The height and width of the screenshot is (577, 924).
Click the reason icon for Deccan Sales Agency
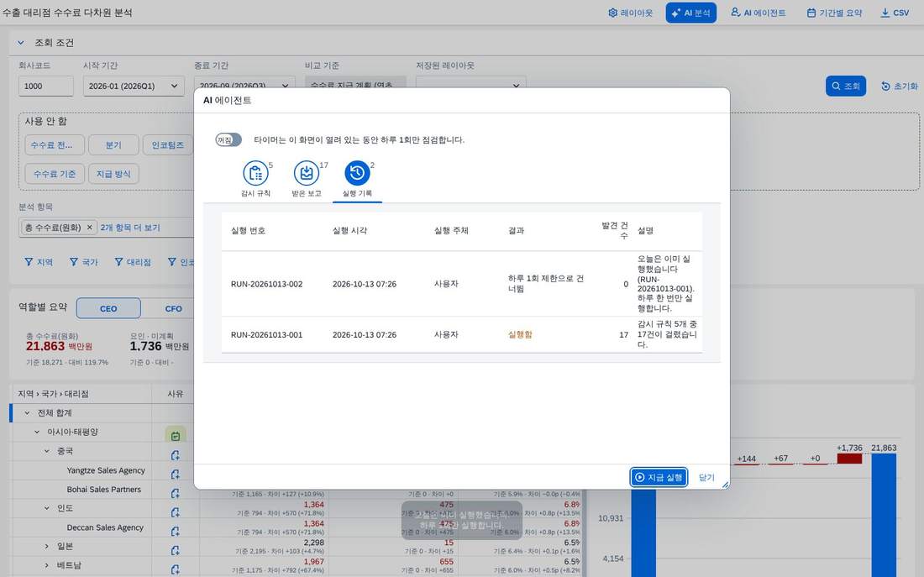tap(175, 531)
